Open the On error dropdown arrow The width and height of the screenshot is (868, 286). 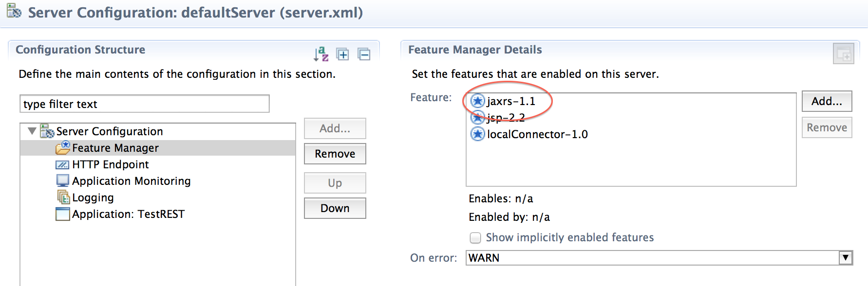tap(846, 258)
